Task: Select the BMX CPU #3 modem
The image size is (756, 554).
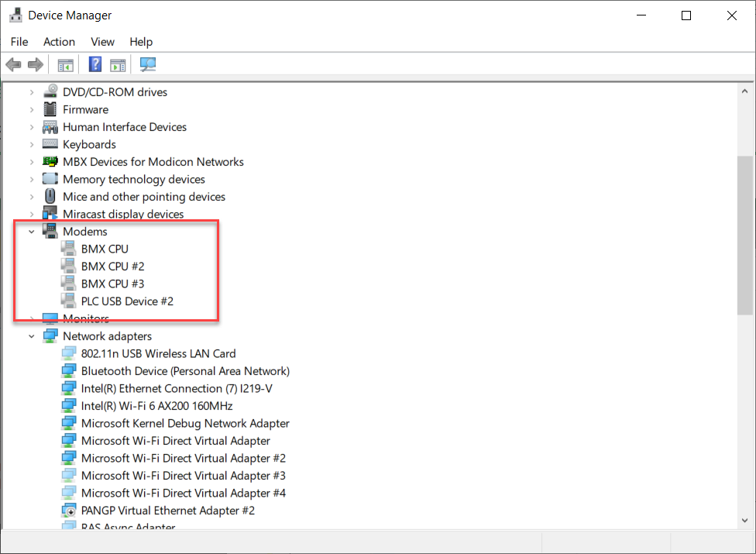Action: click(112, 284)
